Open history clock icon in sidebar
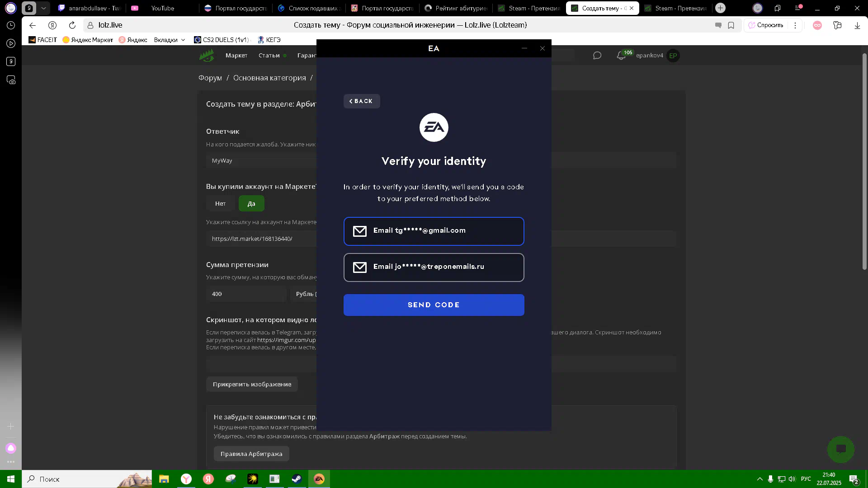Screen dimensions: 868x488 [x=11, y=25]
